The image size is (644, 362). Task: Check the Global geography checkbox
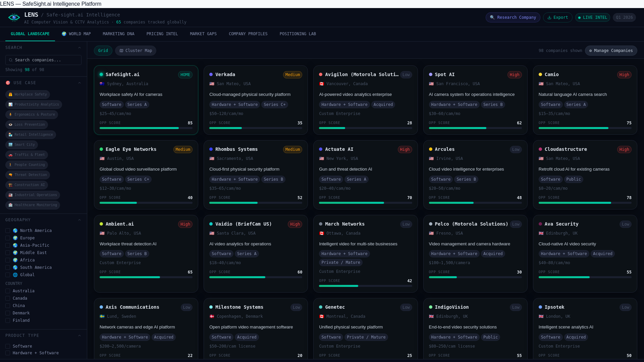coord(8,275)
